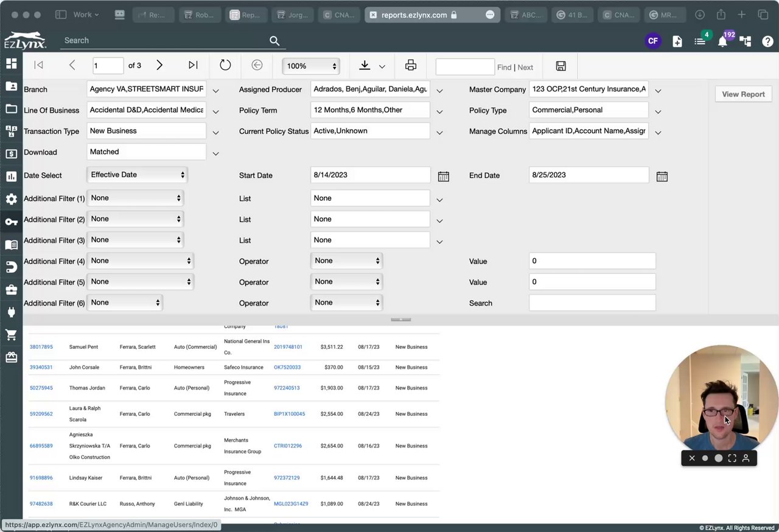The image size is (779, 532).
Task: Open the End Date calendar picker
Action: pyautogui.click(x=662, y=177)
